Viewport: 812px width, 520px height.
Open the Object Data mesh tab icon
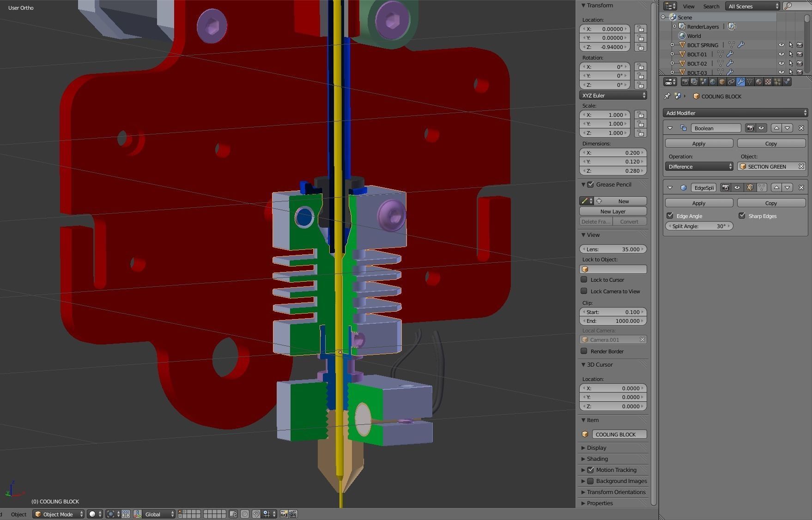pos(750,82)
